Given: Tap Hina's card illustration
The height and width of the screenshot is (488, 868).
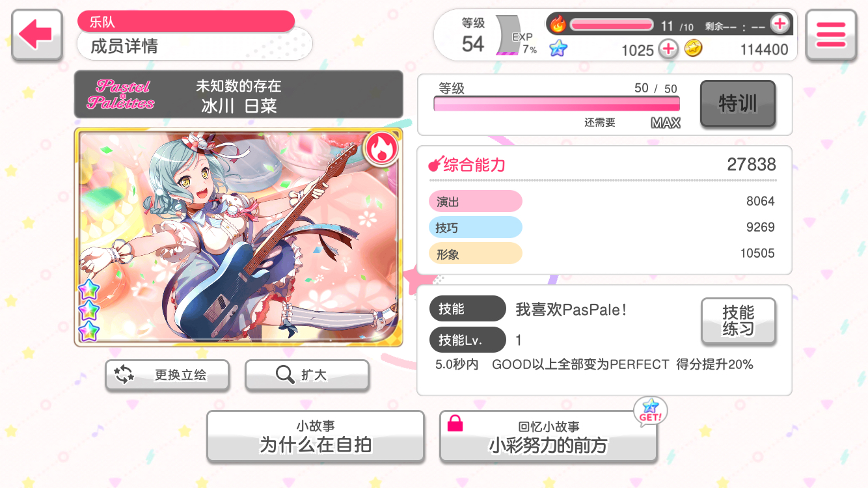Looking at the screenshot, I should pyautogui.click(x=239, y=236).
